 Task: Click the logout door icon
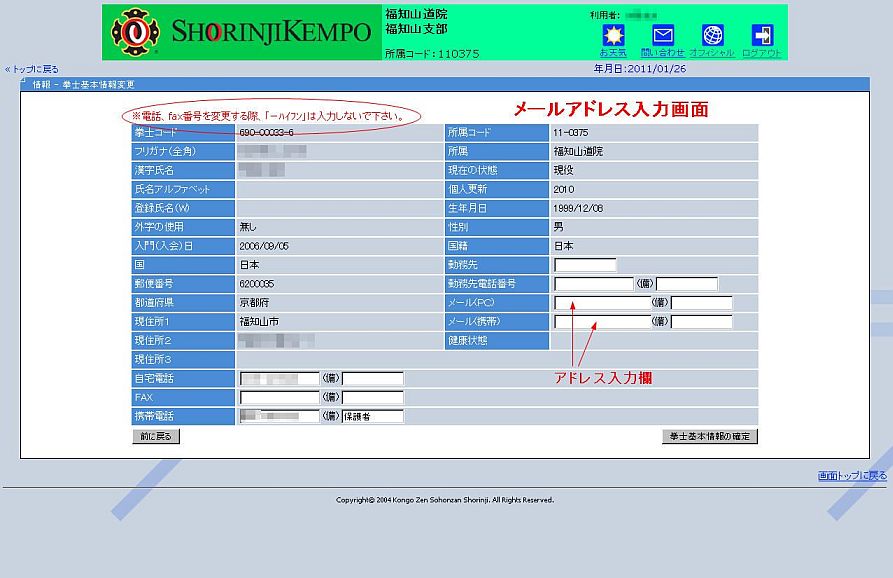762,35
